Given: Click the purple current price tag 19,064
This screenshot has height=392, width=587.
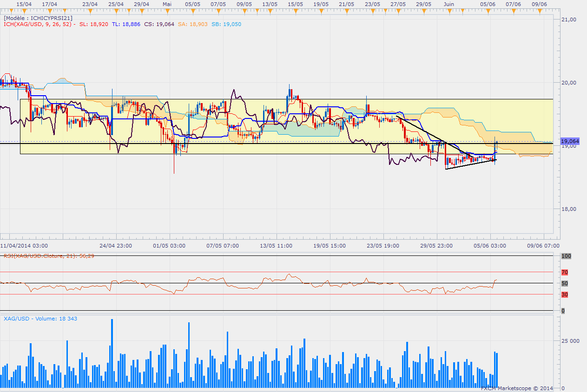Looking at the screenshot, I should click(569, 141).
